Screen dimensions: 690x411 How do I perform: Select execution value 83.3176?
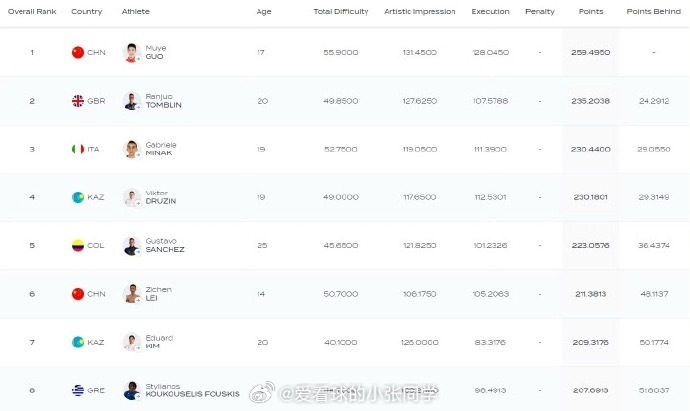tap(490, 342)
